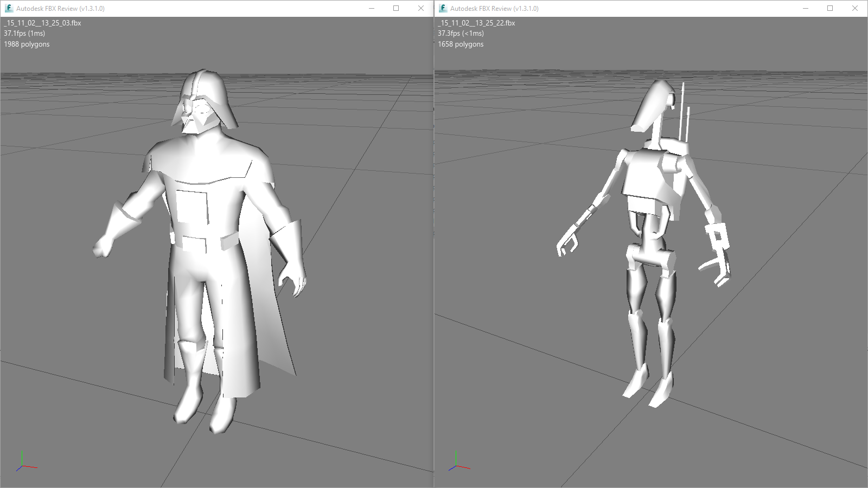Minimize the left FBX Review window
868x488 pixels.
[372, 8]
